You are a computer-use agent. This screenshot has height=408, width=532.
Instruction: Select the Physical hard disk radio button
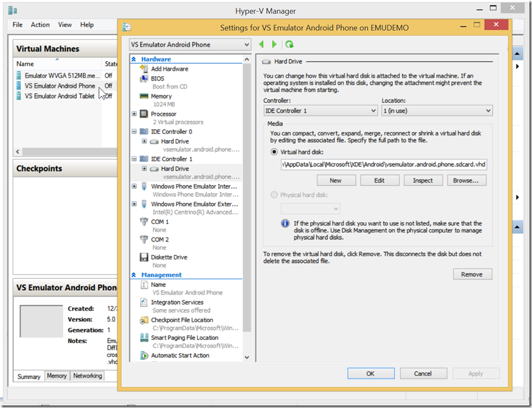[x=274, y=195]
